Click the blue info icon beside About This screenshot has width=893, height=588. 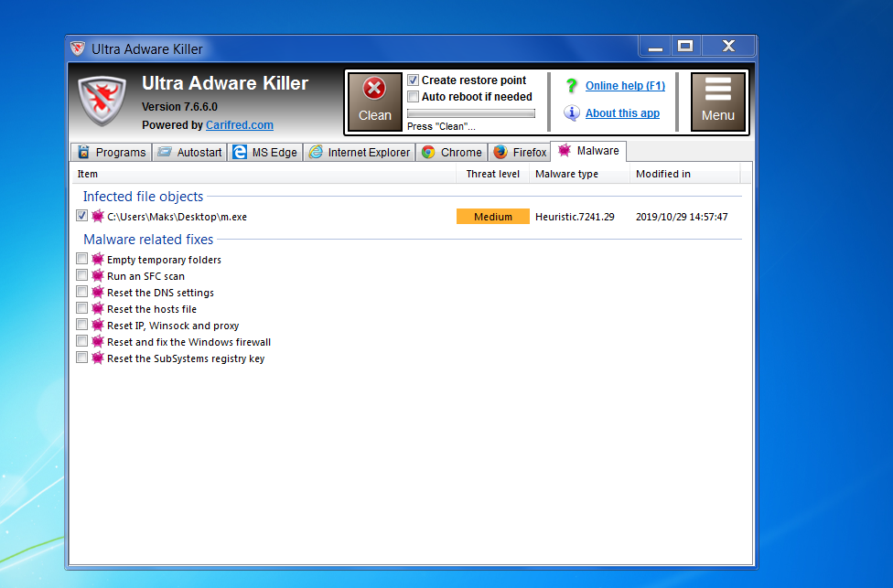point(571,112)
